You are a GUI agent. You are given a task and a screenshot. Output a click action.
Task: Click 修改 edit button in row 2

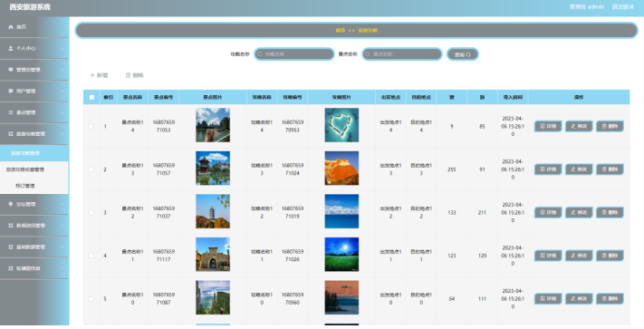point(579,169)
